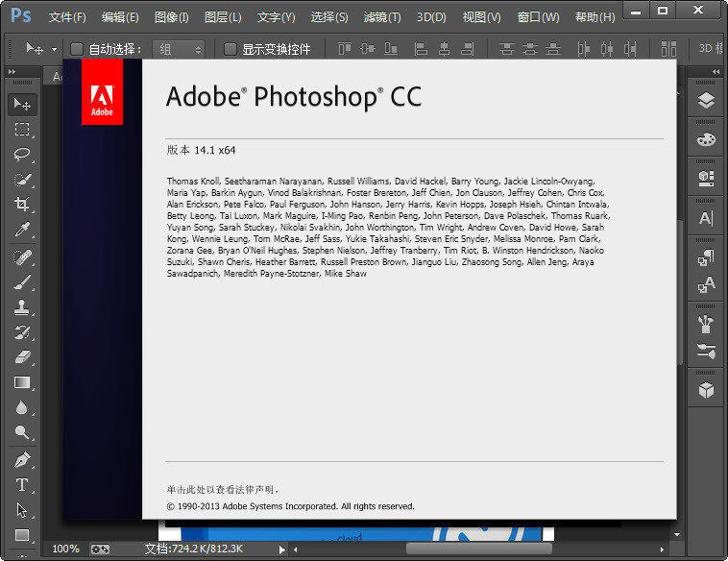This screenshot has width=728, height=561.
Task: Open the 选择(S) menu
Action: [x=329, y=17]
